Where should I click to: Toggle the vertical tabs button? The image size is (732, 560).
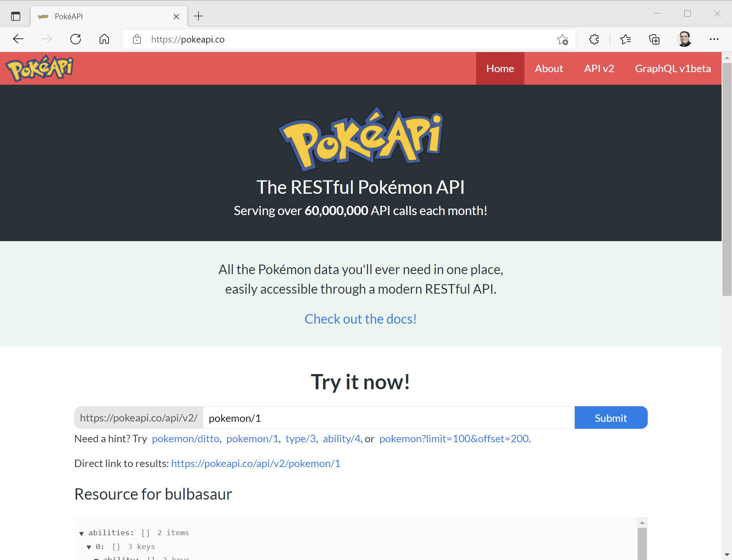point(16,17)
